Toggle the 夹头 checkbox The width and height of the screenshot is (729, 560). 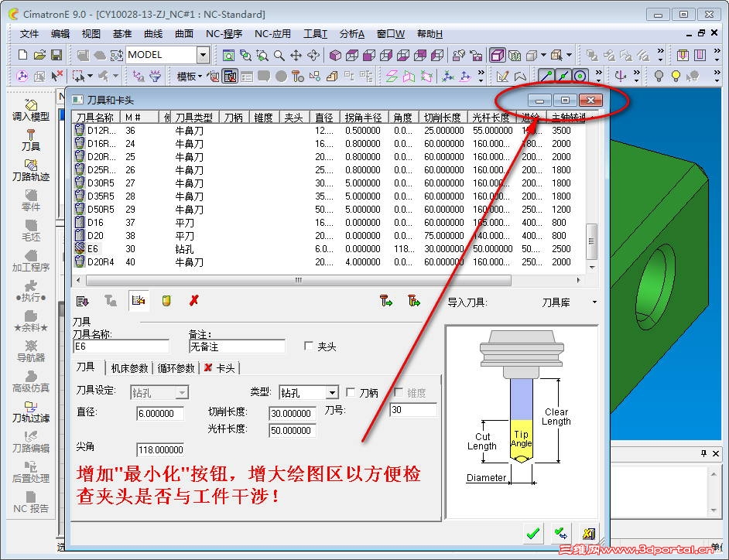[308, 346]
